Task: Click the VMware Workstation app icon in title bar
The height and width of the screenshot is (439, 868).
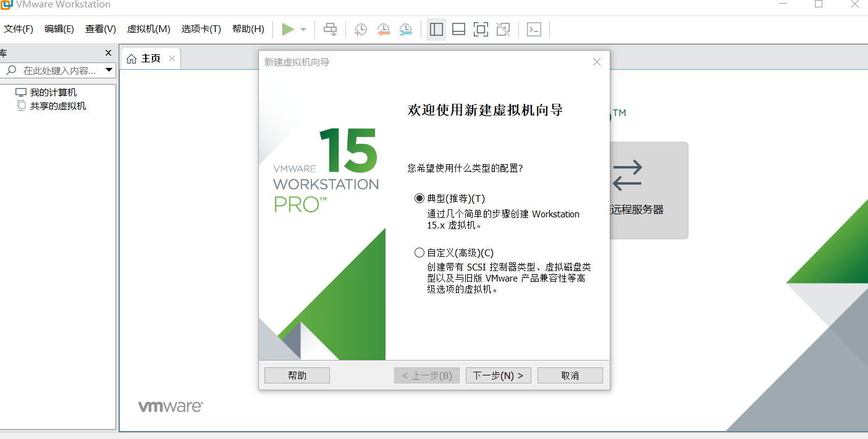Action: click(x=7, y=4)
